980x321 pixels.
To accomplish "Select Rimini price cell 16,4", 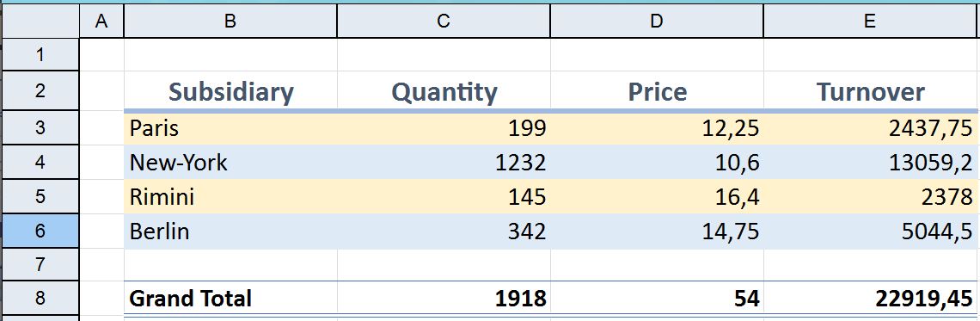I will 657,197.
